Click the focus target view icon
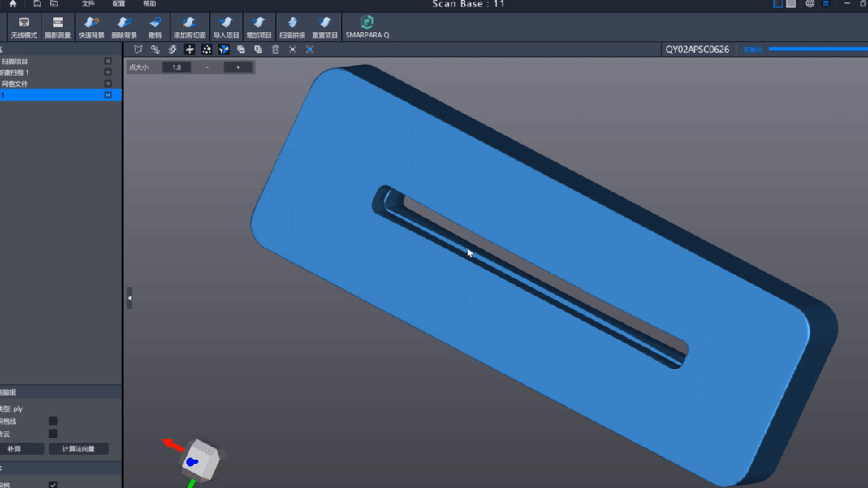 (310, 49)
